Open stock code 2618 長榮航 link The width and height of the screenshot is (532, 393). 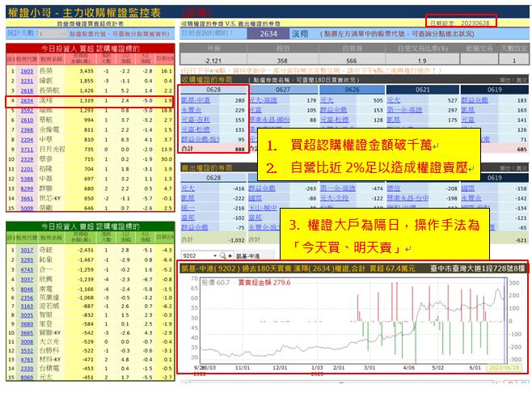tap(27, 91)
